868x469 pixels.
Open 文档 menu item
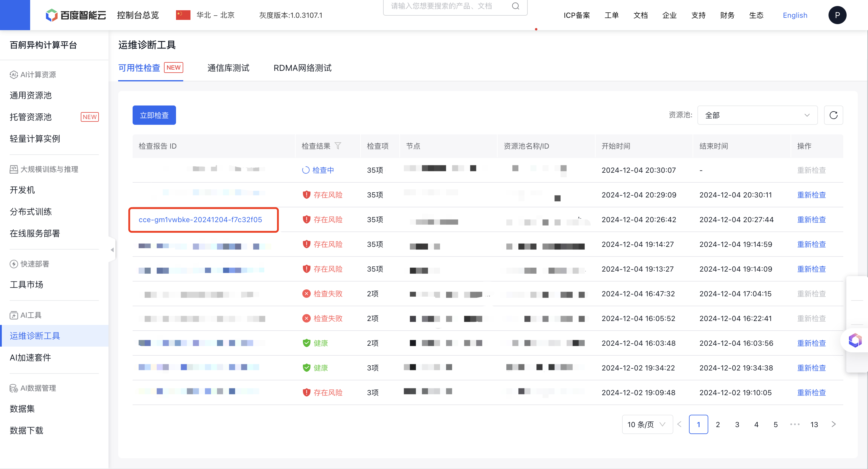(x=640, y=15)
